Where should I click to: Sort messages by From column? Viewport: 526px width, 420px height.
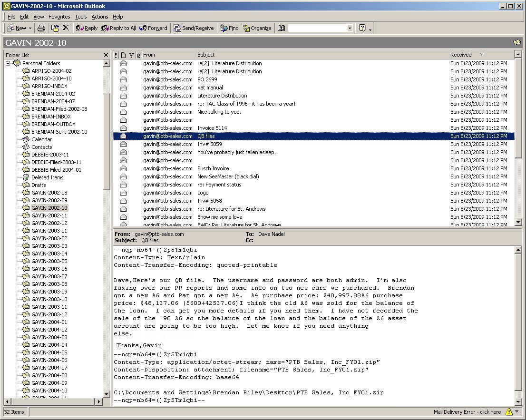click(x=169, y=55)
